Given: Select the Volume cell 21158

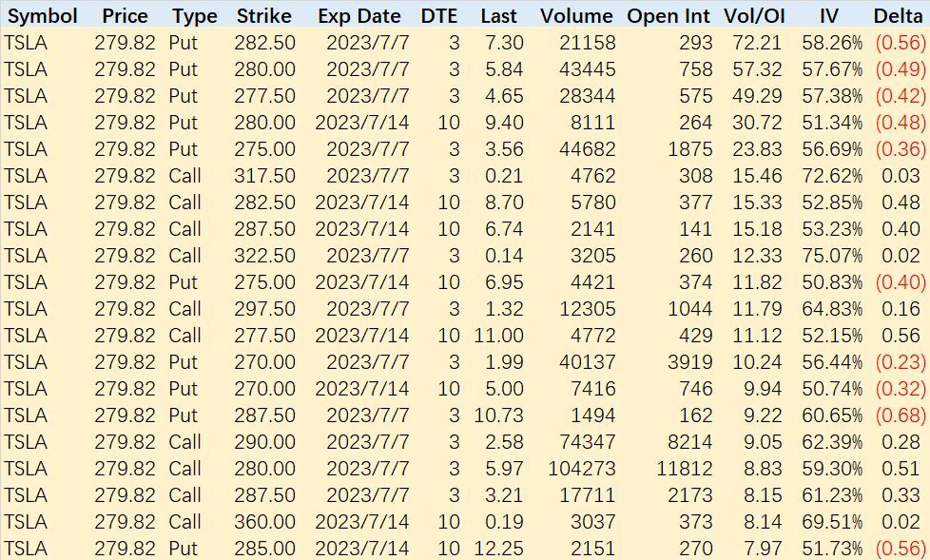Looking at the screenshot, I should (x=587, y=43).
